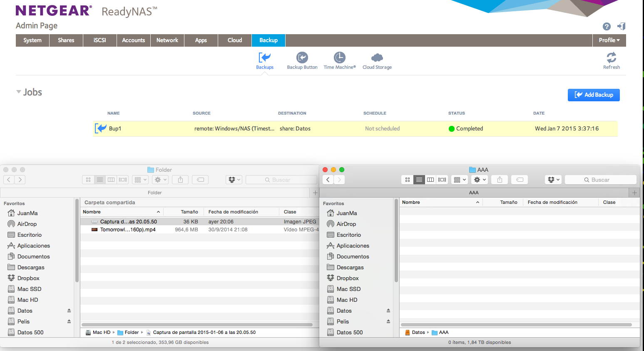Screen dimensions: 644x351
Task: Click Datos in AAA window path bar
Action: pyautogui.click(x=415, y=332)
